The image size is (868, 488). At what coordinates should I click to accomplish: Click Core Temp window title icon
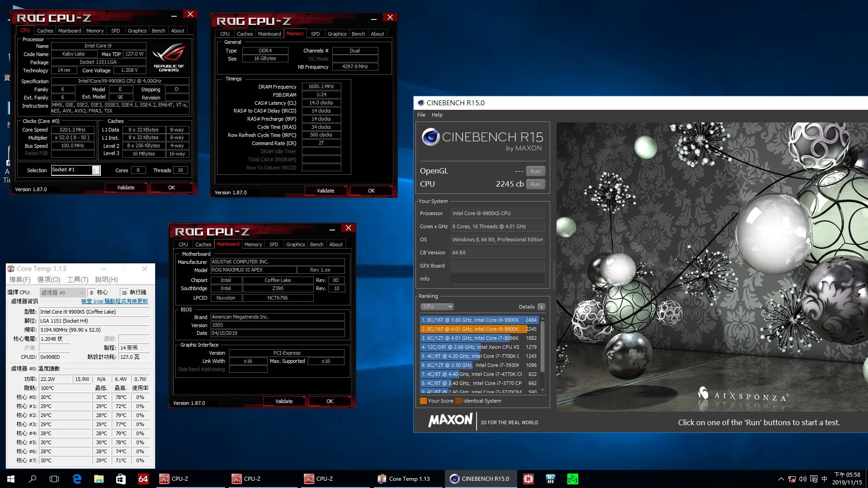point(11,269)
